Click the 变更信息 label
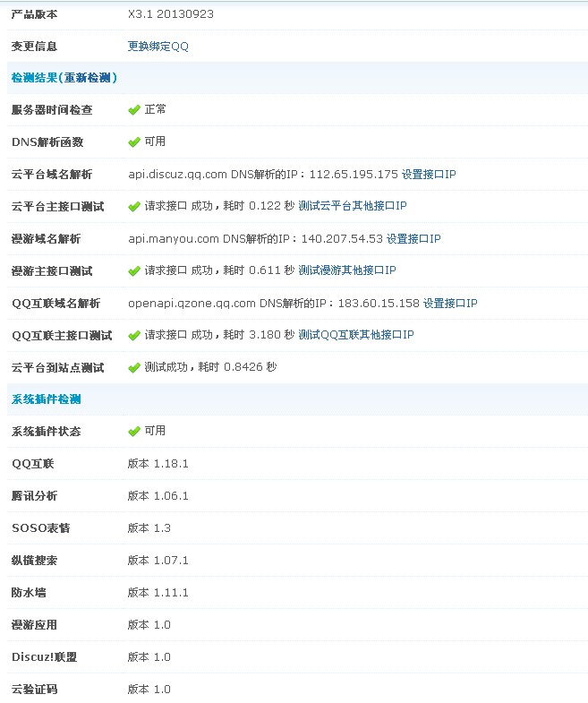The width and height of the screenshot is (588, 703). click(x=35, y=47)
